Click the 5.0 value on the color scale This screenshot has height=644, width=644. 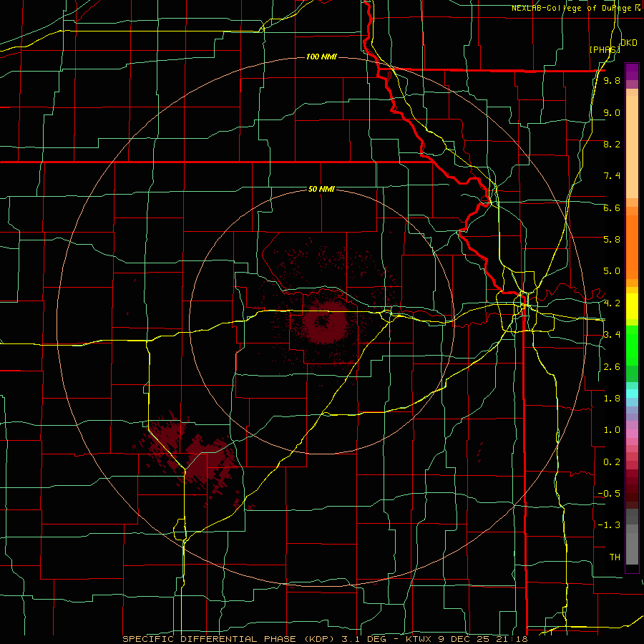click(612, 271)
